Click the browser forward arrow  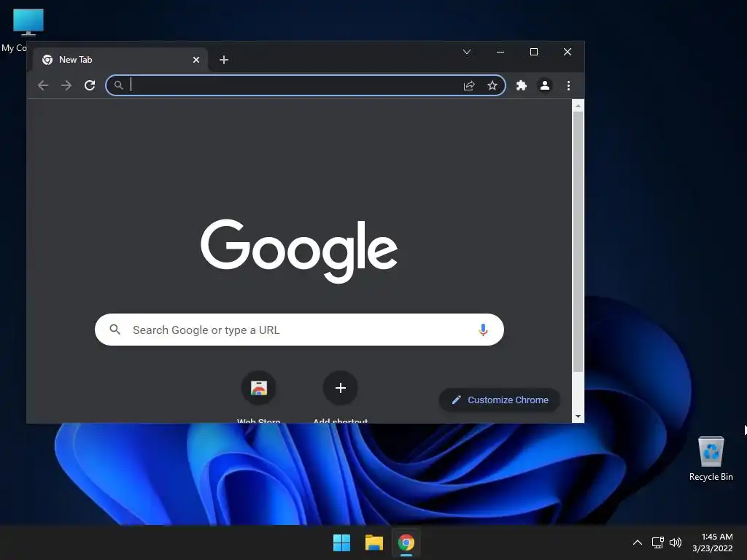click(x=66, y=85)
